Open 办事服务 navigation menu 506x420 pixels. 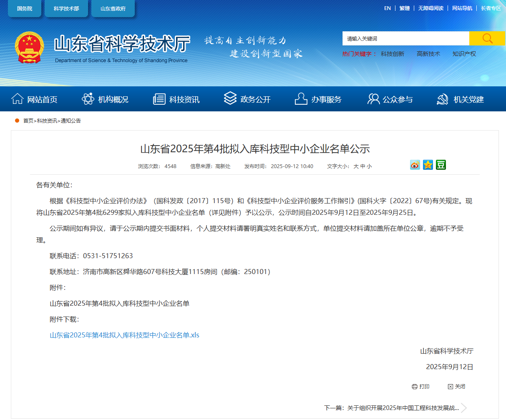318,99
